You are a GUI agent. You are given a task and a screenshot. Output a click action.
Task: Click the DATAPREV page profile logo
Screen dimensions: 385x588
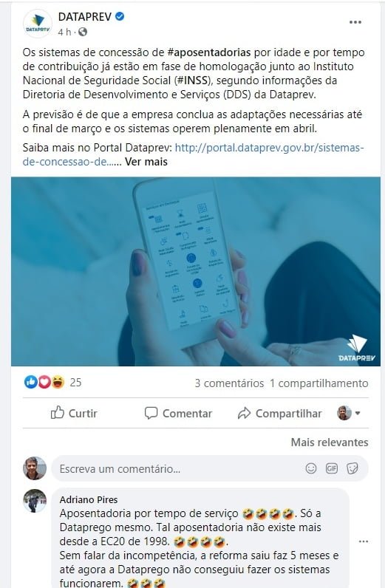pyautogui.click(x=37, y=23)
